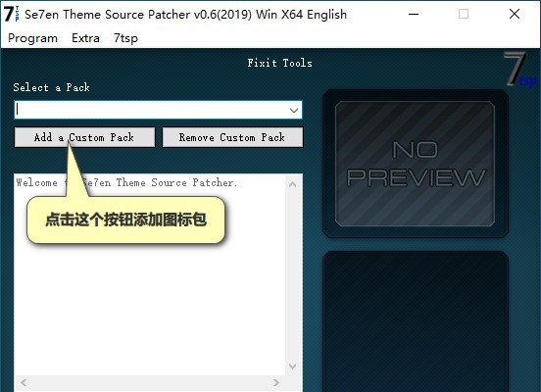Open the 7tsp menu

tap(125, 38)
